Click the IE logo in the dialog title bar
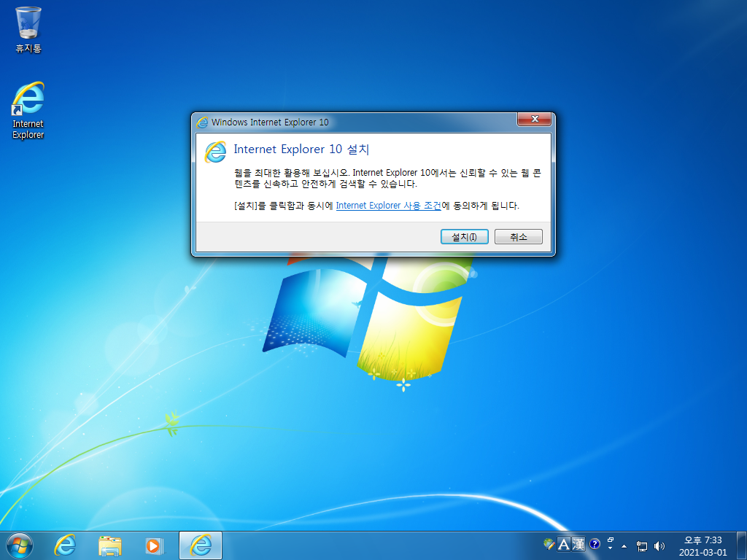 tap(203, 122)
